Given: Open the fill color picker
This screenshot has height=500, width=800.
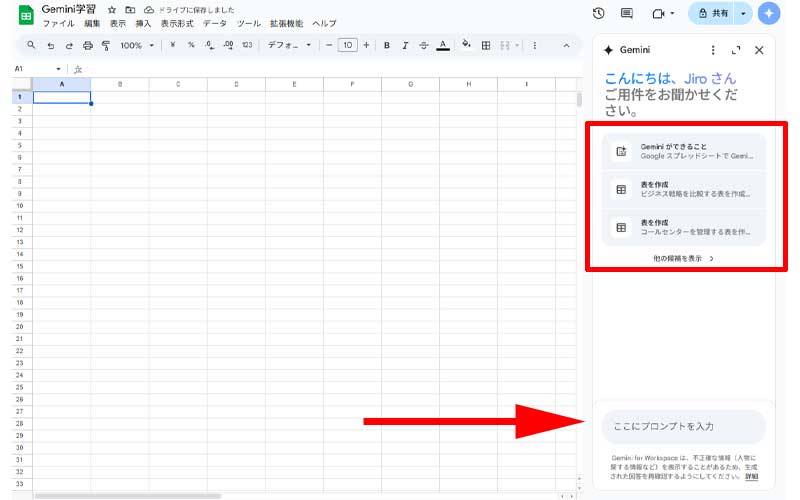Looking at the screenshot, I should (x=466, y=44).
